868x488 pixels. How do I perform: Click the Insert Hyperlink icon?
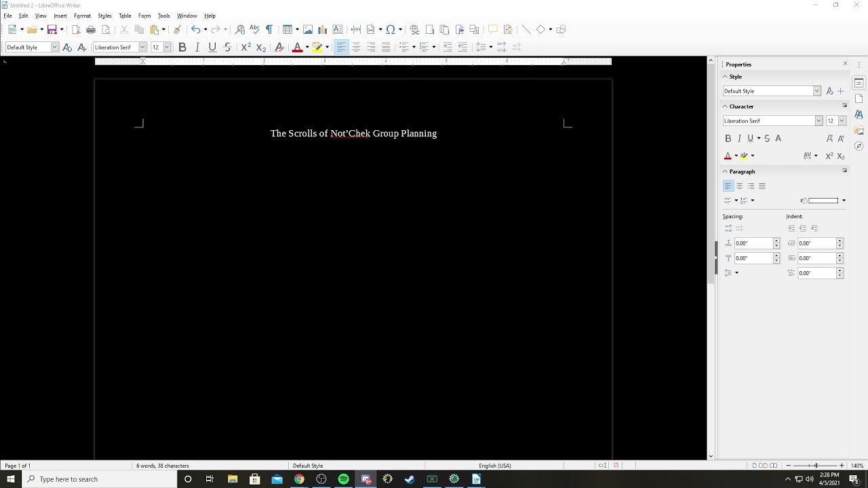pyautogui.click(x=415, y=29)
